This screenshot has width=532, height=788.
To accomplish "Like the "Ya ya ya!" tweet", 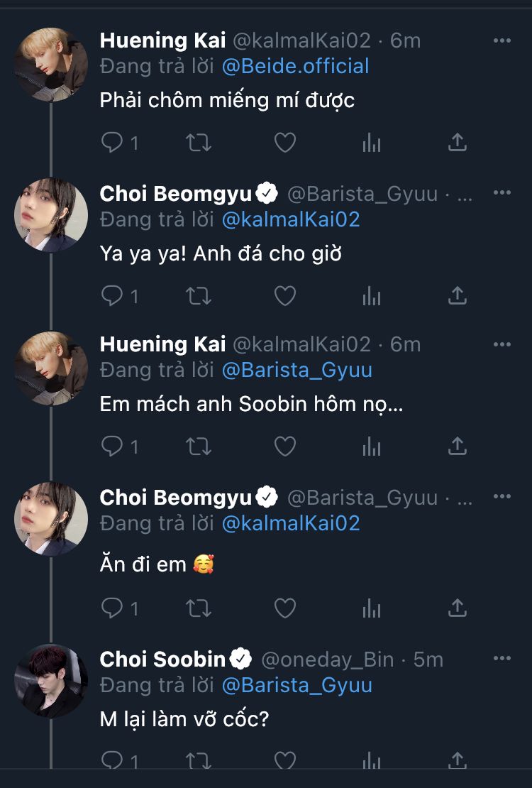I will [x=285, y=295].
